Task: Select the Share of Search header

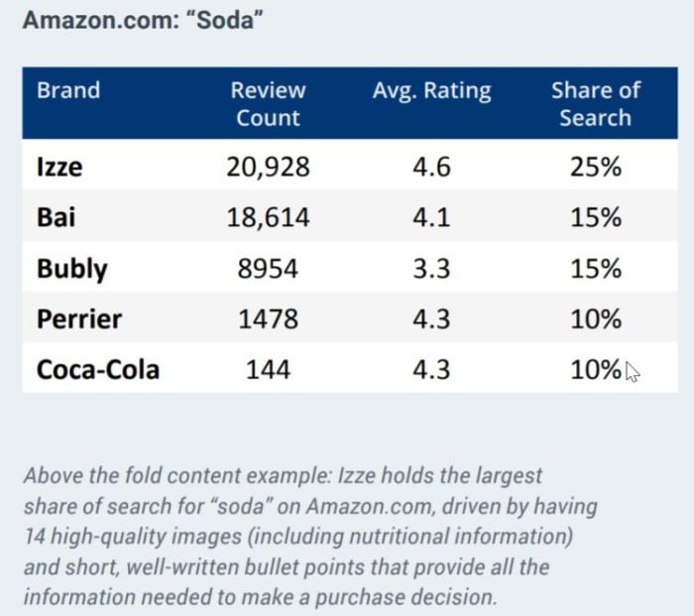Action: 595,104
